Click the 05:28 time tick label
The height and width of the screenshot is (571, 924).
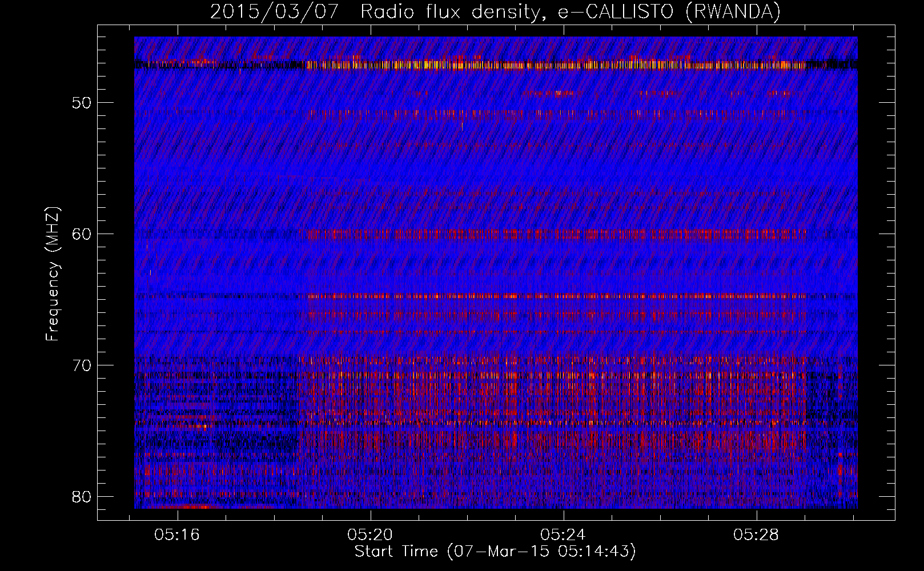(x=756, y=535)
